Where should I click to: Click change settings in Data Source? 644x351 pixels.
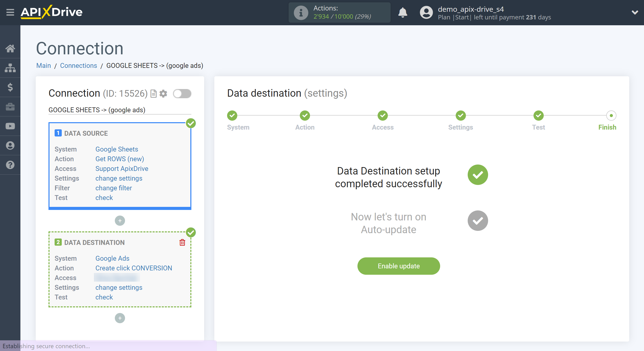pyautogui.click(x=119, y=178)
